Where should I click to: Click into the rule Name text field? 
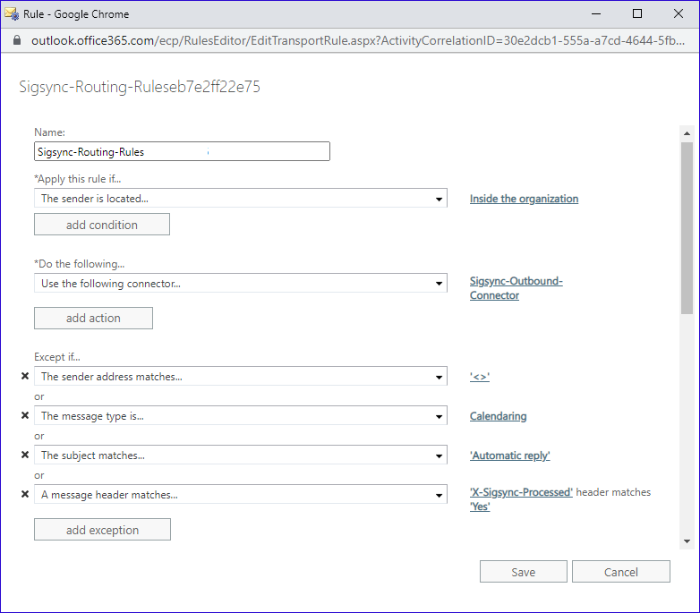coord(182,152)
